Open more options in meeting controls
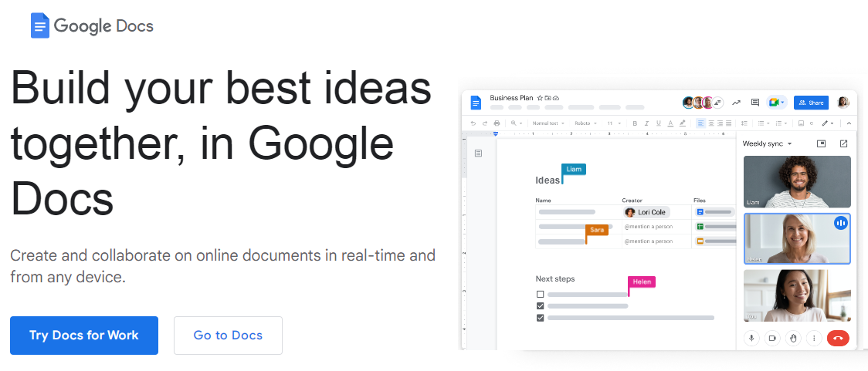 pyautogui.click(x=814, y=338)
